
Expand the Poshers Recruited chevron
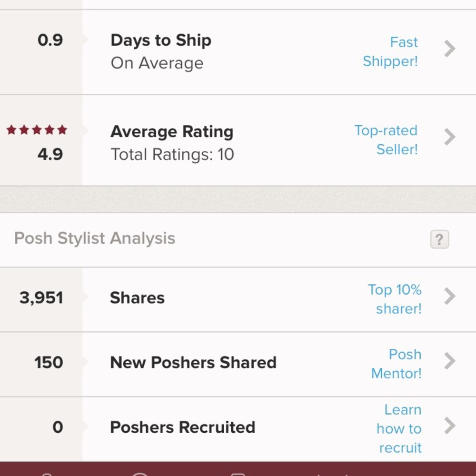449,426
